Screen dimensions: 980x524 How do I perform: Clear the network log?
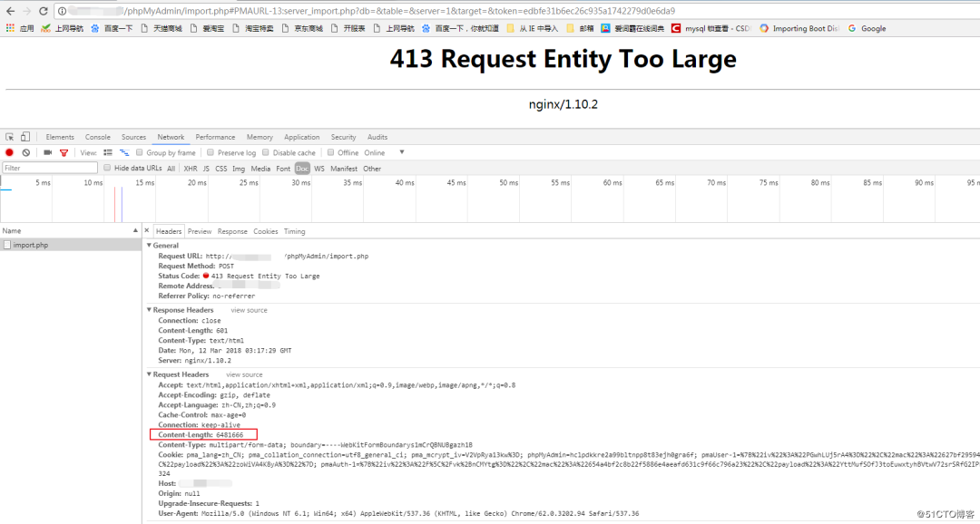point(26,152)
